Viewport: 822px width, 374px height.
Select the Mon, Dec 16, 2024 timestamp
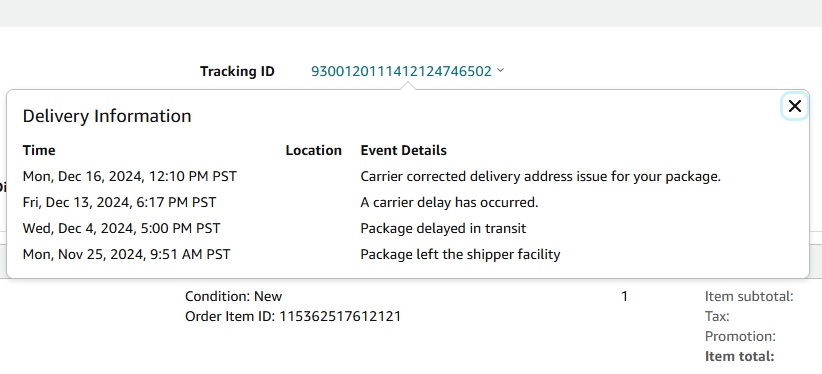129,177
